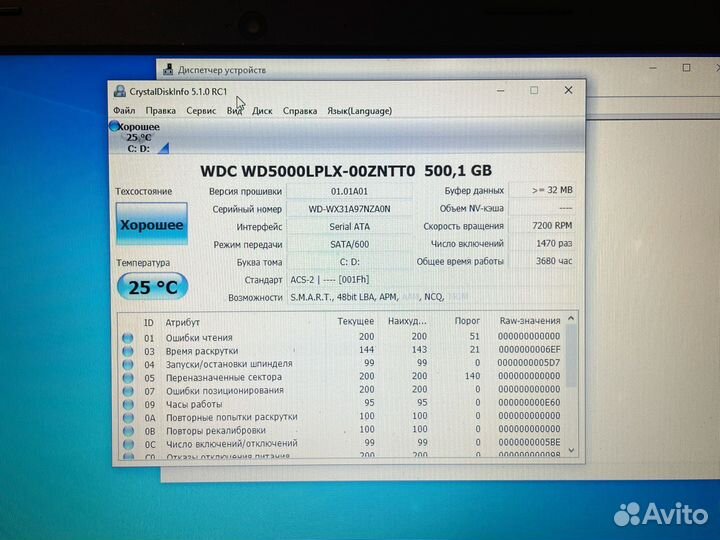720x540 pixels.
Task: Open the Диск menu
Action: tap(262, 111)
